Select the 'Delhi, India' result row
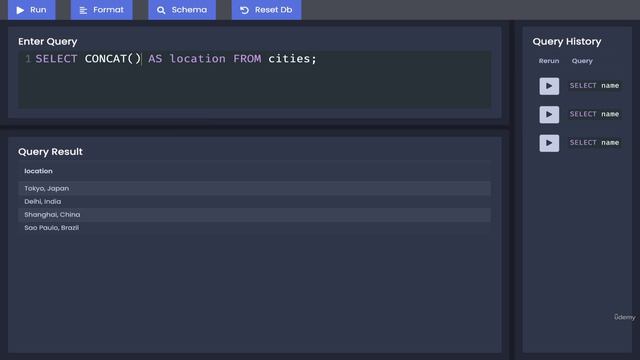Image resolution: width=640 pixels, height=360 pixels. (254, 201)
